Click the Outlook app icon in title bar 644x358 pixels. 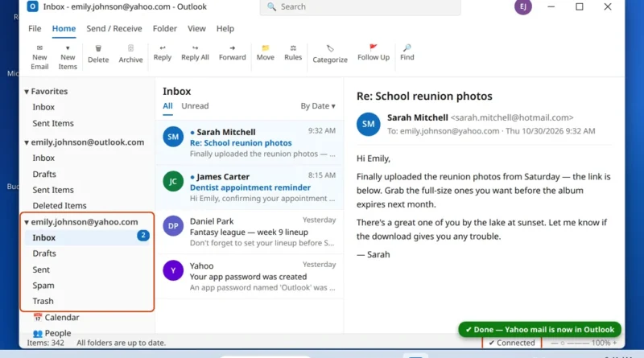tap(32, 6)
